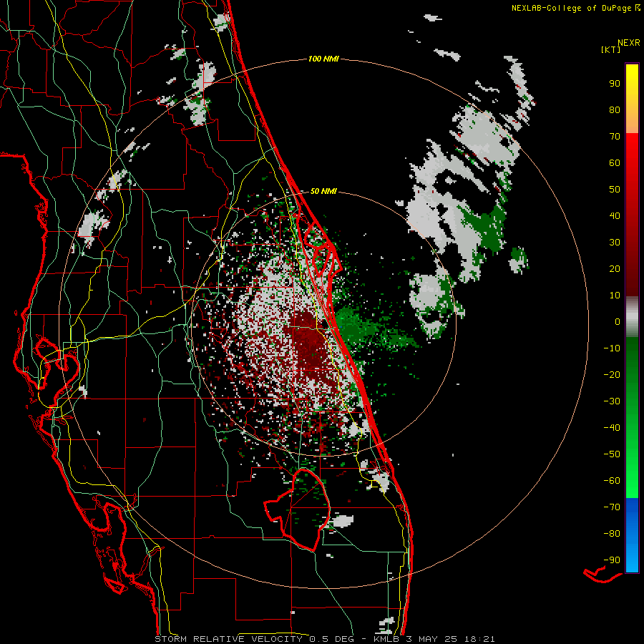The height and width of the screenshot is (644, 644).
Task: Click the 80 knot scale value
Action: click(x=615, y=110)
